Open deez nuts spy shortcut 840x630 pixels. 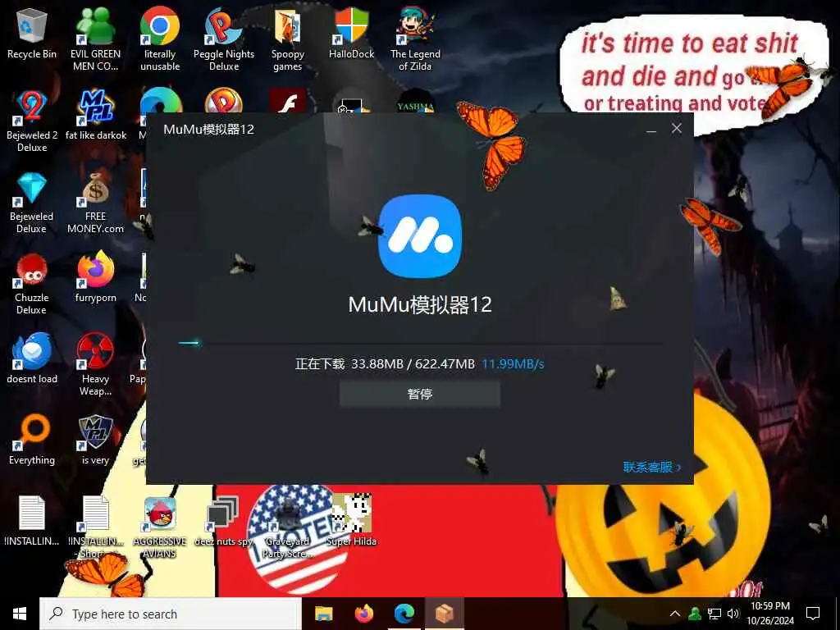click(223, 520)
